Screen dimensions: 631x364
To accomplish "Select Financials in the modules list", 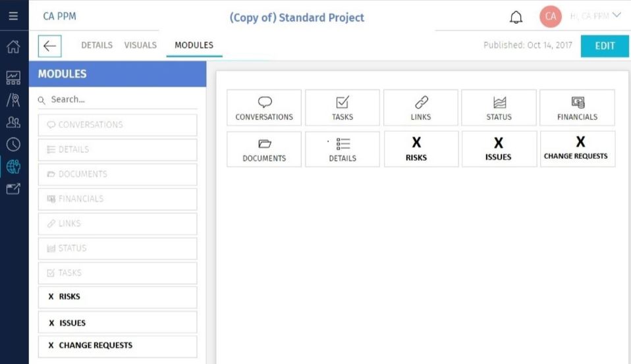I will click(117, 199).
